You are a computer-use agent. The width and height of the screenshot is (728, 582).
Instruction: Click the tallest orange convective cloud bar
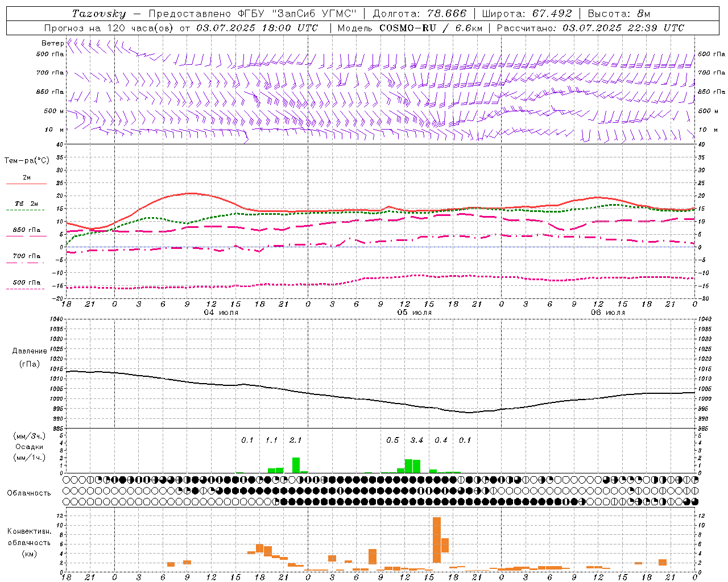(x=437, y=540)
